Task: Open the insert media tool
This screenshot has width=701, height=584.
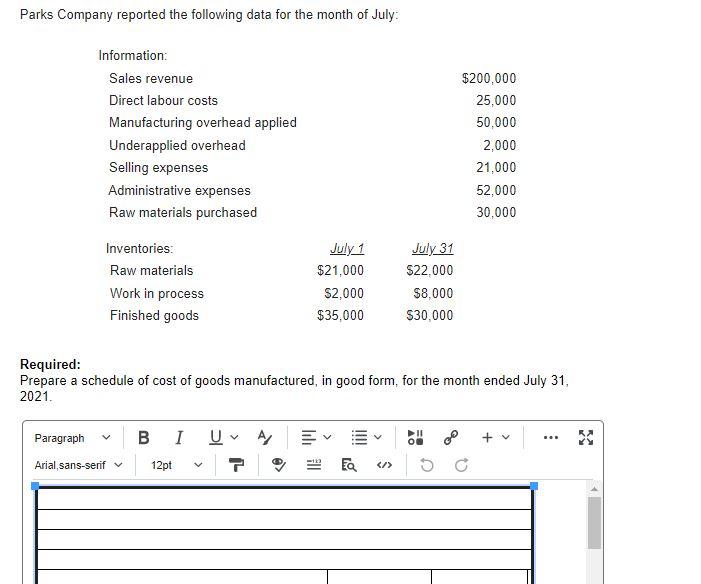Action: [415, 437]
